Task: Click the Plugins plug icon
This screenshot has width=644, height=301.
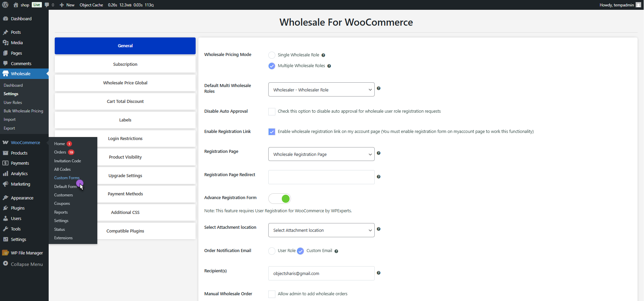Action: [x=5, y=208]
